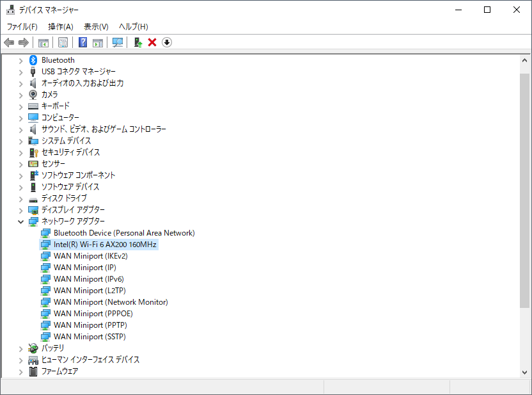Click the scrollbar up arrow
The width and height of the screenshot is (532, 395).
coord(524,60)
